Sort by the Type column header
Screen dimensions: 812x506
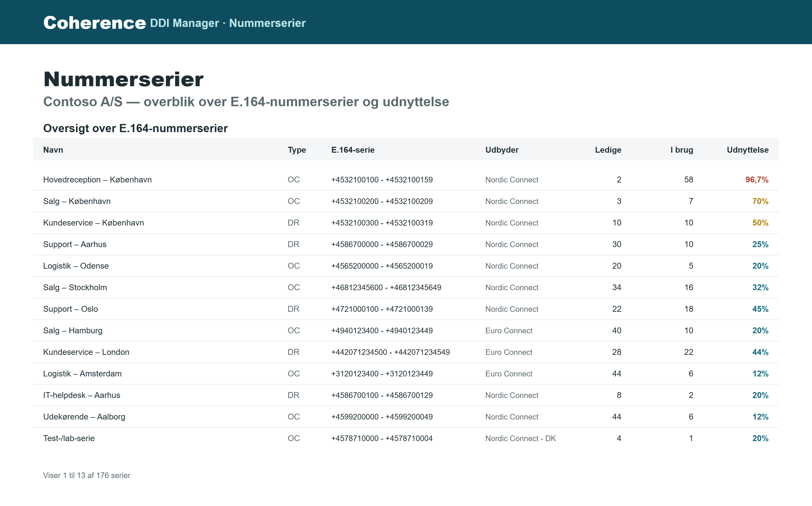pyautogui.click(x=297, y=150)
